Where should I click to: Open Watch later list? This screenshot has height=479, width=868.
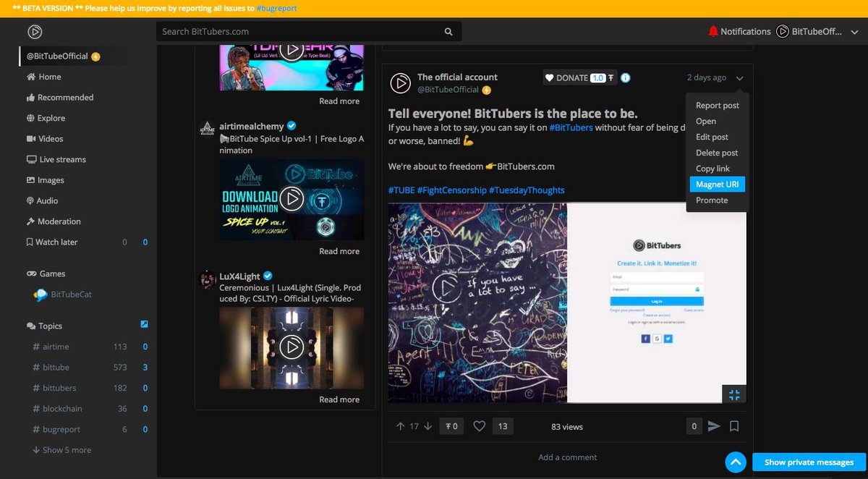point(52,242)
